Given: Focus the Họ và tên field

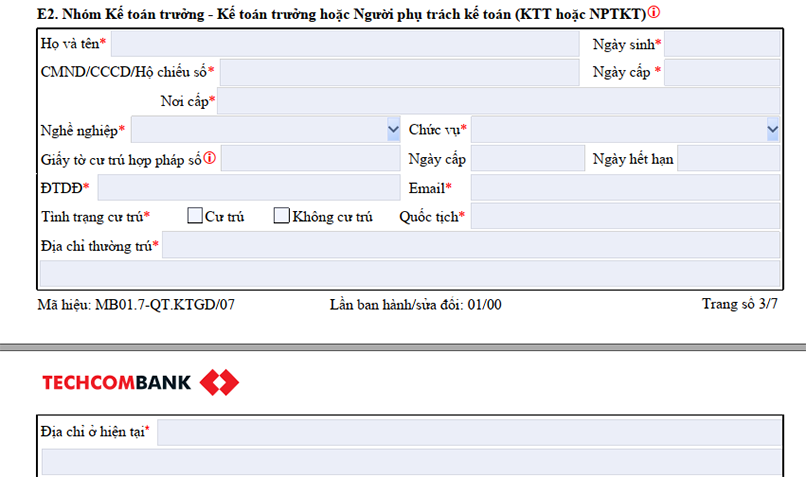Looking at the screenshot, I should tap(345, 44).
